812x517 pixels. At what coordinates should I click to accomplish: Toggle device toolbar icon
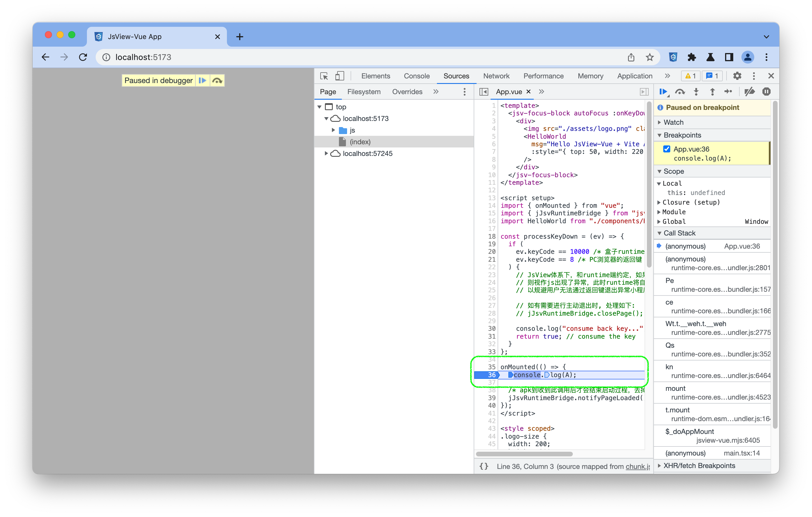(339, 76)
